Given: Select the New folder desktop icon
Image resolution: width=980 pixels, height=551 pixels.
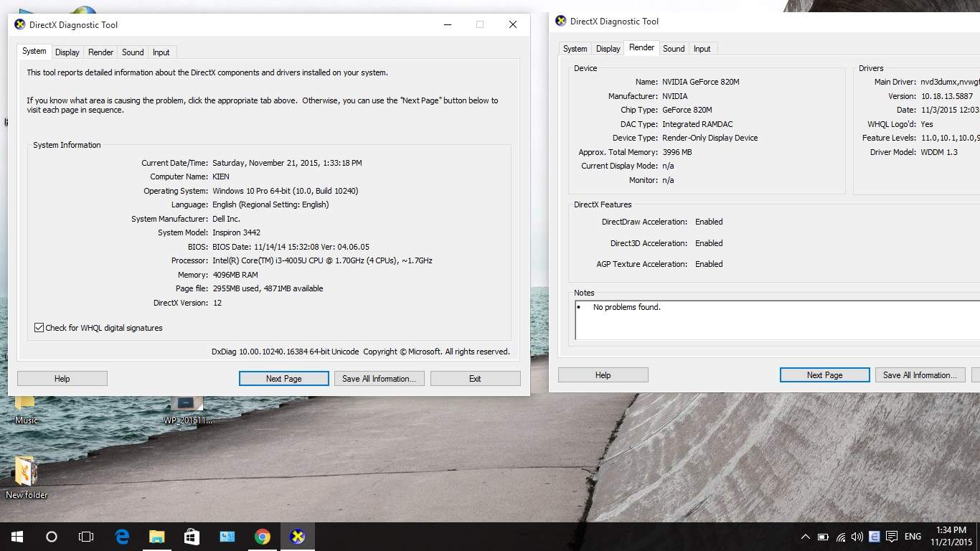Looking at the screenshot, I should [26, 474].
